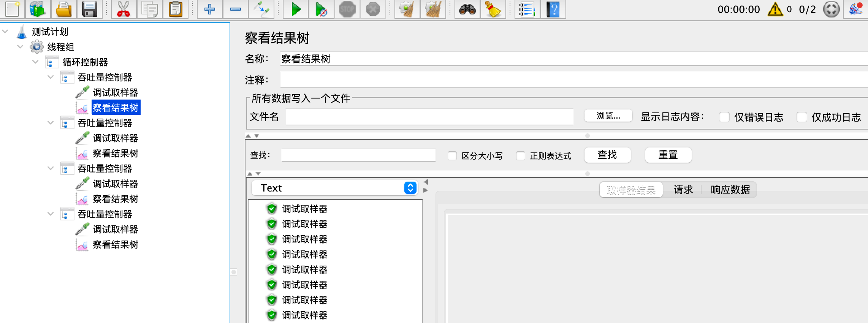
Task: Select the highlighted 察看结果树 tree item
Action: point(116,108)
